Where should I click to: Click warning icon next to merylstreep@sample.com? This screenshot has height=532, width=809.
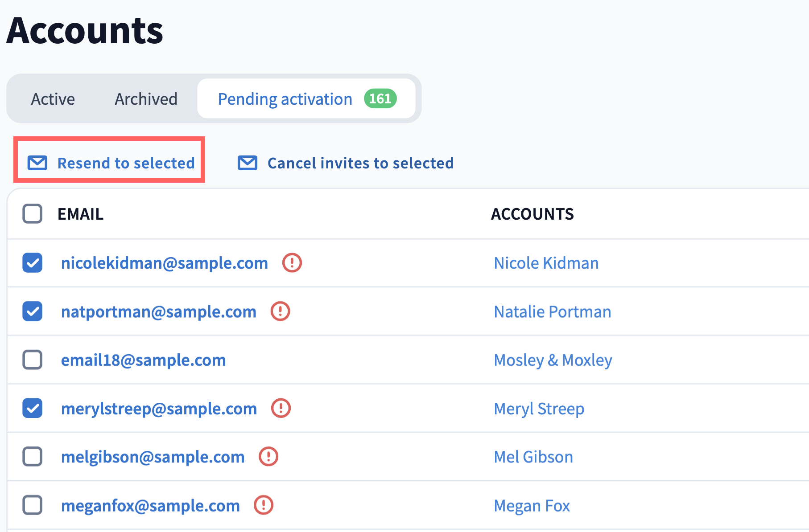tap(281, 408)
